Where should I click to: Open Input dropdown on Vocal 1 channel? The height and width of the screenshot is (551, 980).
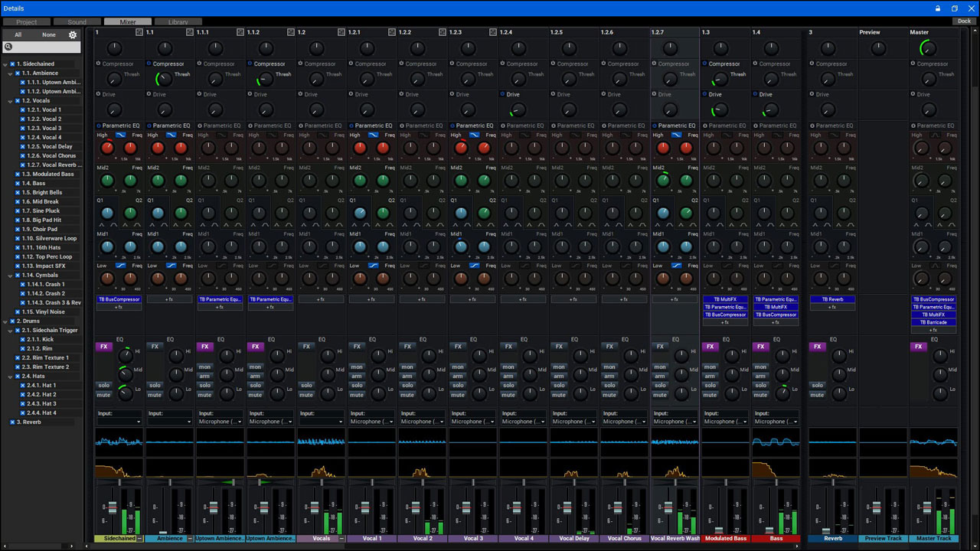point(371,422)
